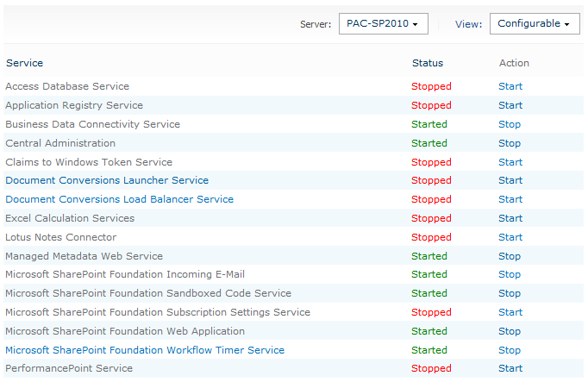
Task: Start Document Conversions Launcher Service
Action: (x=510, y=180)
